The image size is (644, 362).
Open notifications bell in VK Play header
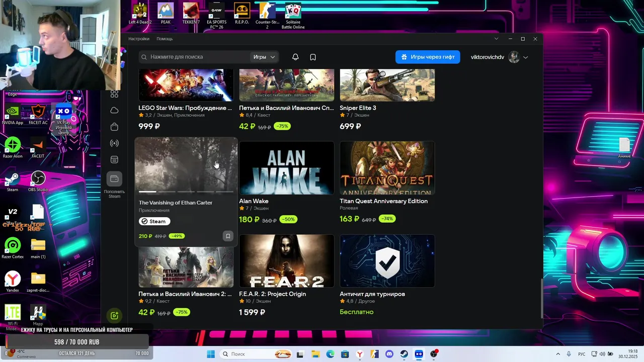295,57
